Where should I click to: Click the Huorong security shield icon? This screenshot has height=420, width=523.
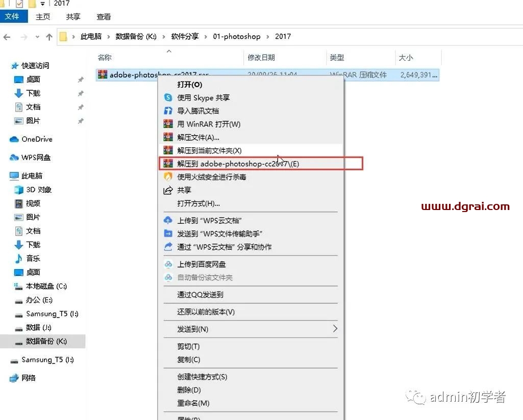tap(168, 176)
